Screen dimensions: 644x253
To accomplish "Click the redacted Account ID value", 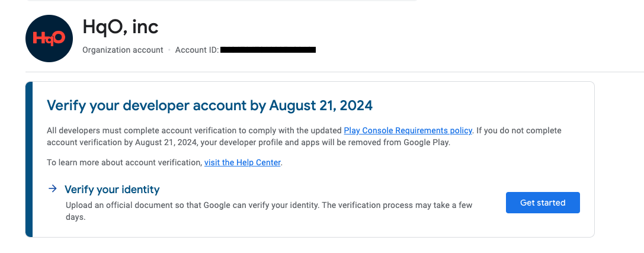I will [268, 50].
